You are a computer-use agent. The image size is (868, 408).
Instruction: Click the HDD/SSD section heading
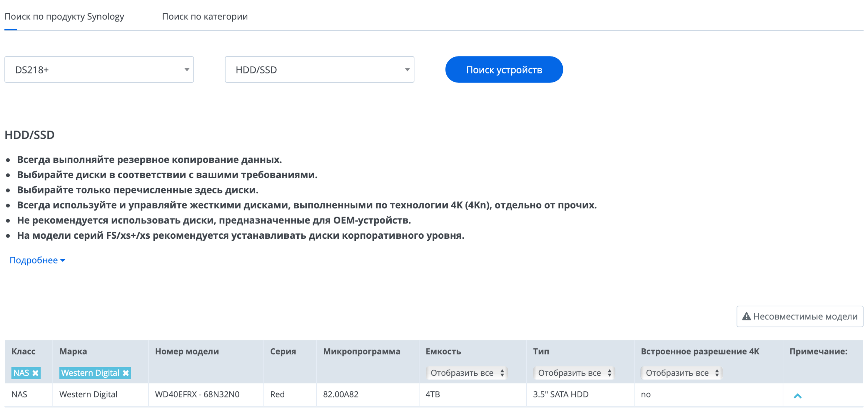(x=29, y=135)
